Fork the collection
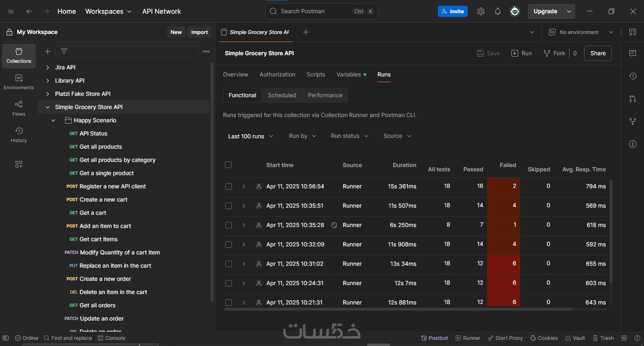The image size is (644, 346). pyautogui.click(x=554, y=53)
